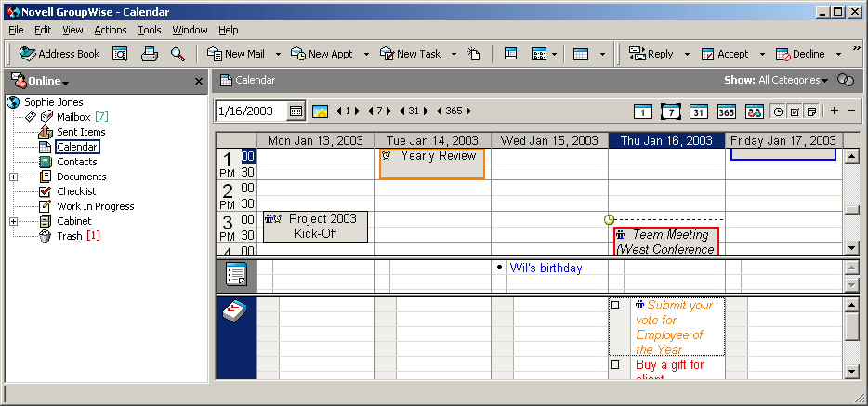
Task: Decline the selected appointment
Action: pos(800,54)
